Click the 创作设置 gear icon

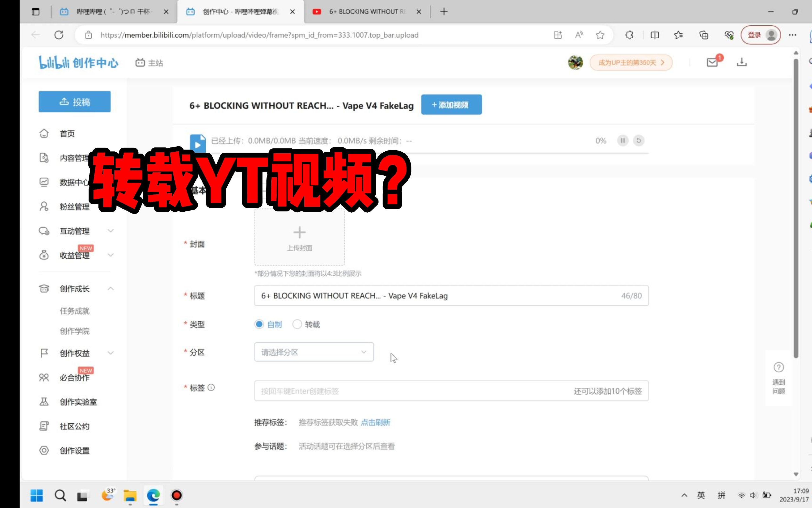point(44,450)
